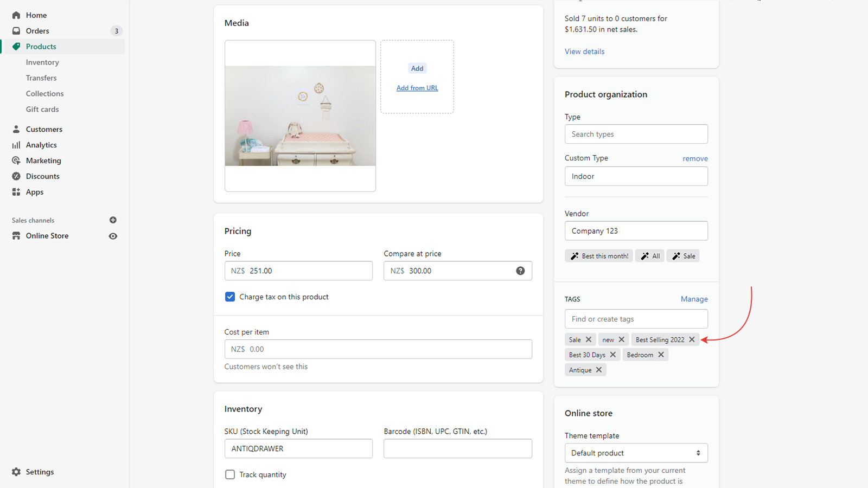Enable the Track quantity checkbox
This screenshot has height=488, width=868.
pos(230,474)
